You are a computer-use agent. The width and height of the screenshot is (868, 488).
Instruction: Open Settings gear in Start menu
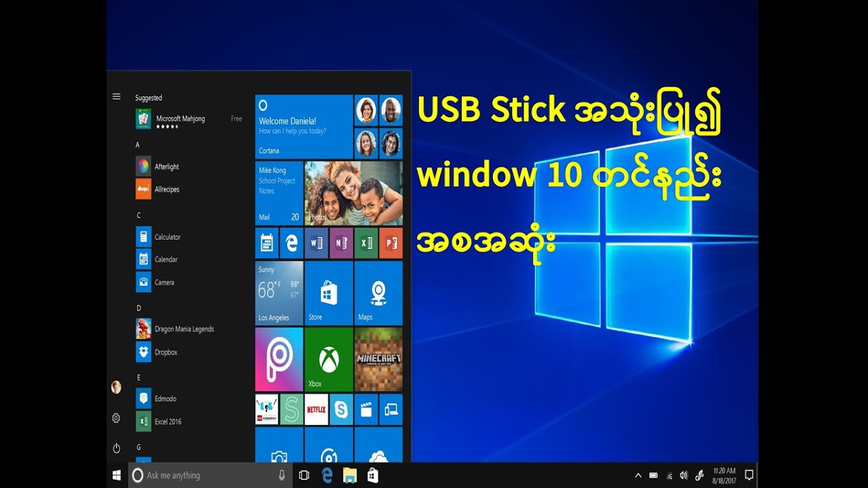(116, 418)
